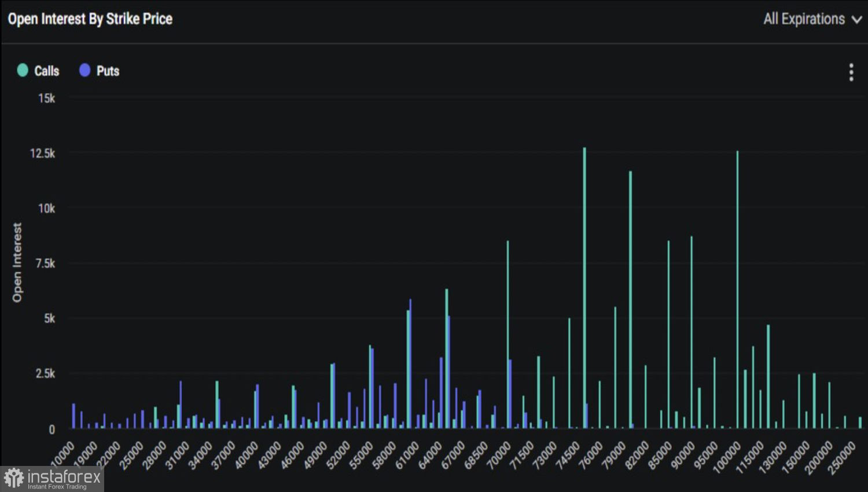Click the 85000 strike label
Image resolution: width=868 pixels, height=492 pixels.
click(660, 454)
